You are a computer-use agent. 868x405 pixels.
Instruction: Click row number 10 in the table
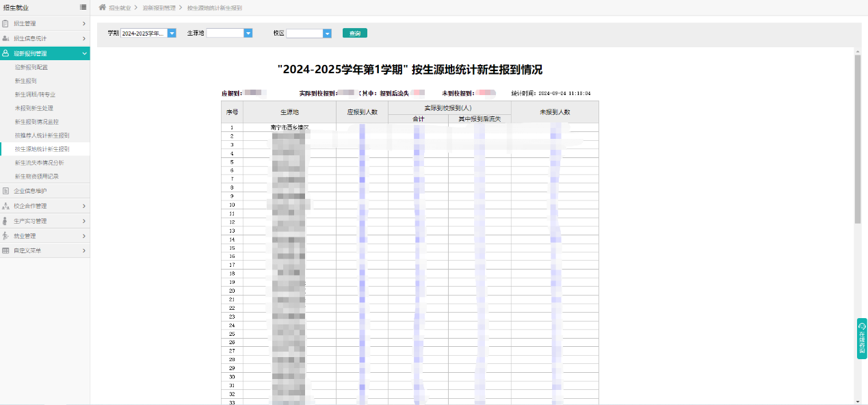coord(232,205)
